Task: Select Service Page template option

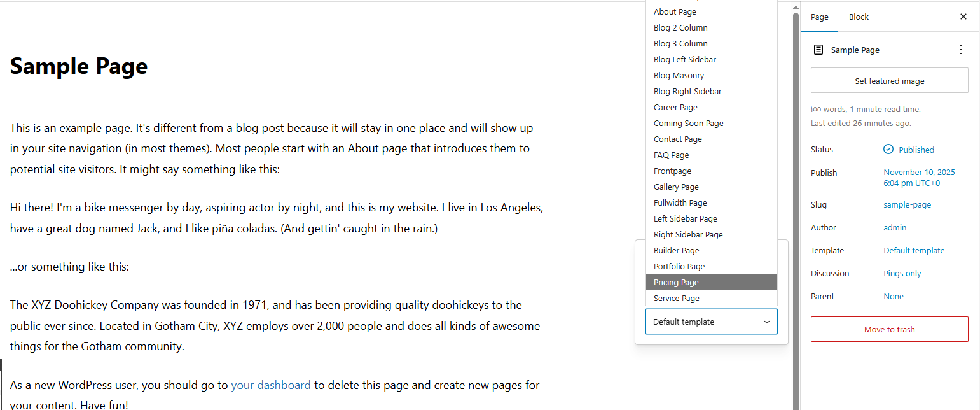Action: click(x=676, y=298)
